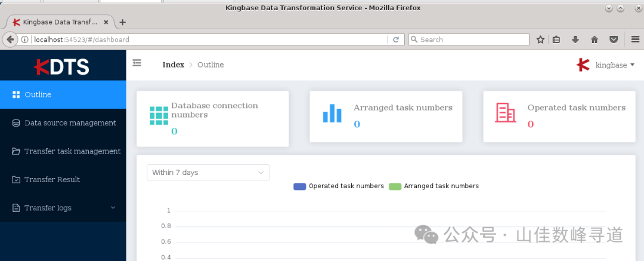Open Firefox downloads arrow icon
The image size is (644, 261).
pos(575,39)
